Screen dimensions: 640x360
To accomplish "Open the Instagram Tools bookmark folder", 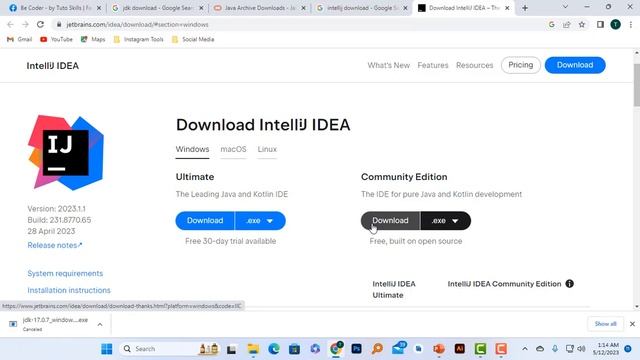I will pyautogui.click(x=138, y=39).
